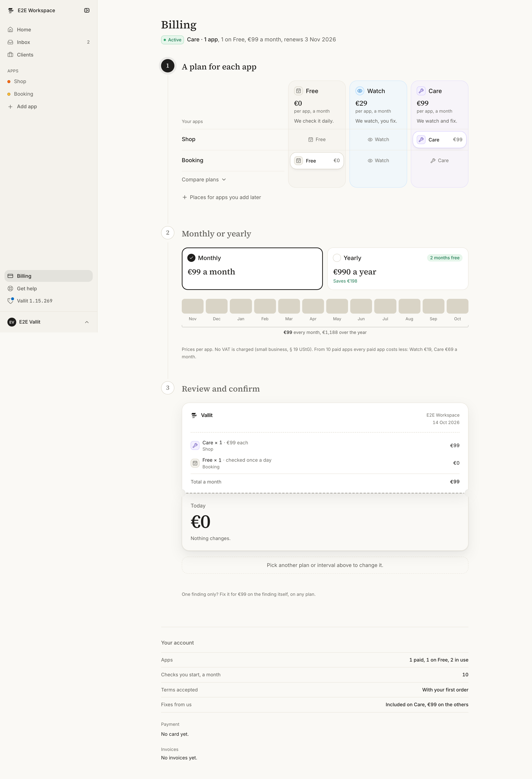Screen dimensions: 532x779
Task: Click the eye icon in Watch plan header
Action: [x=360, y=91]
